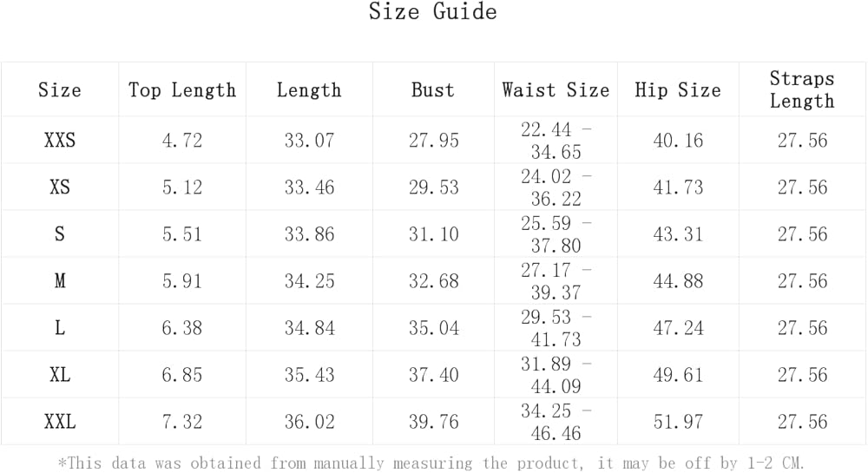Click the Size Guide title
The height and width of the screenshot is (473, 868).
coord(432,12)
